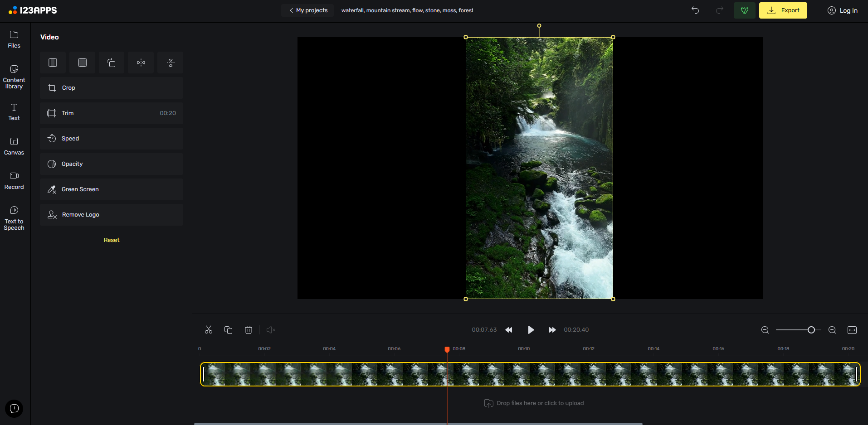Expand the Crop settings
Viewport: 868px width, 425px height.
pyautogui.click(x=112, y=88)
